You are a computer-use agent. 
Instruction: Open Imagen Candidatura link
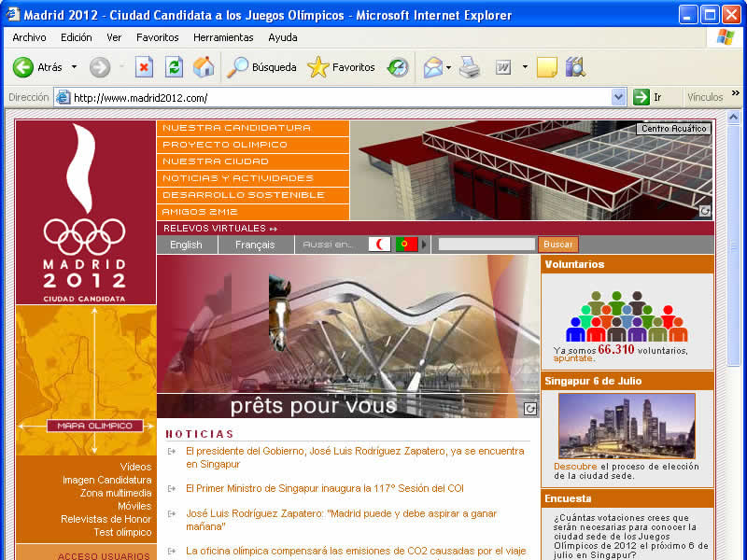click(107, 480)
